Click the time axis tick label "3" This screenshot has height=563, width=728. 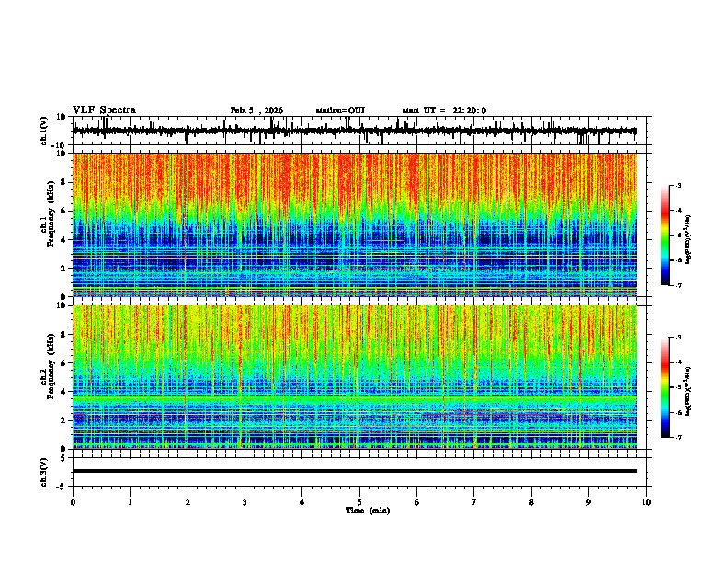[245, 502]
